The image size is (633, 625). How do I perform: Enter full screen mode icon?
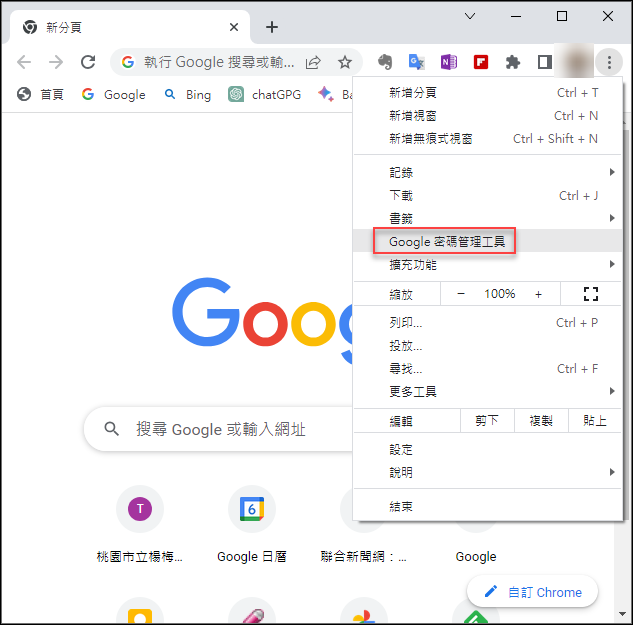click(x=591, y=294)
